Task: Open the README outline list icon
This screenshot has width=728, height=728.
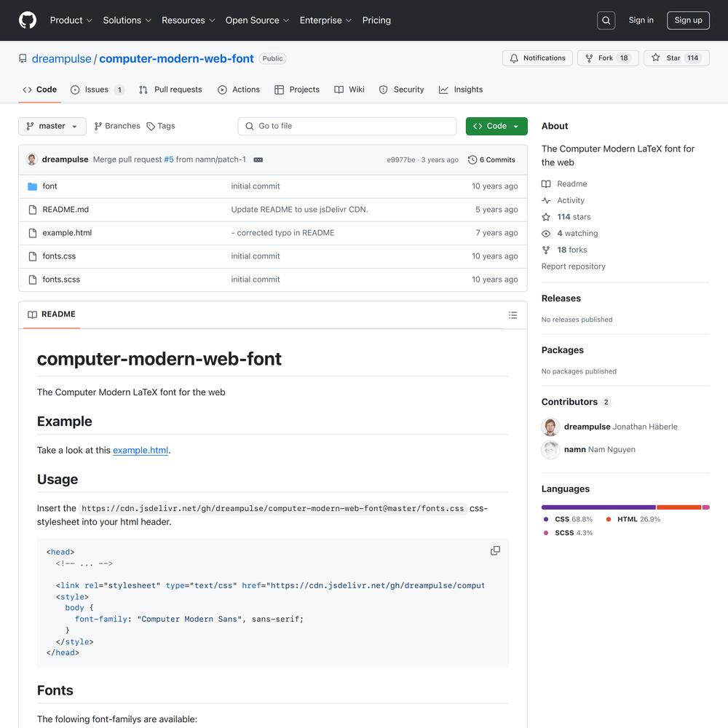Action: tap(513, 315)
